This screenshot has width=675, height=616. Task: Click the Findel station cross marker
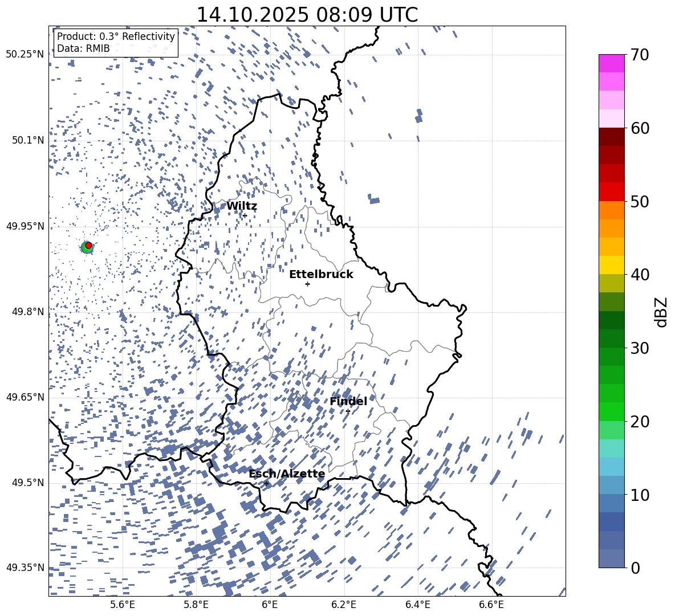coord(348,411)
